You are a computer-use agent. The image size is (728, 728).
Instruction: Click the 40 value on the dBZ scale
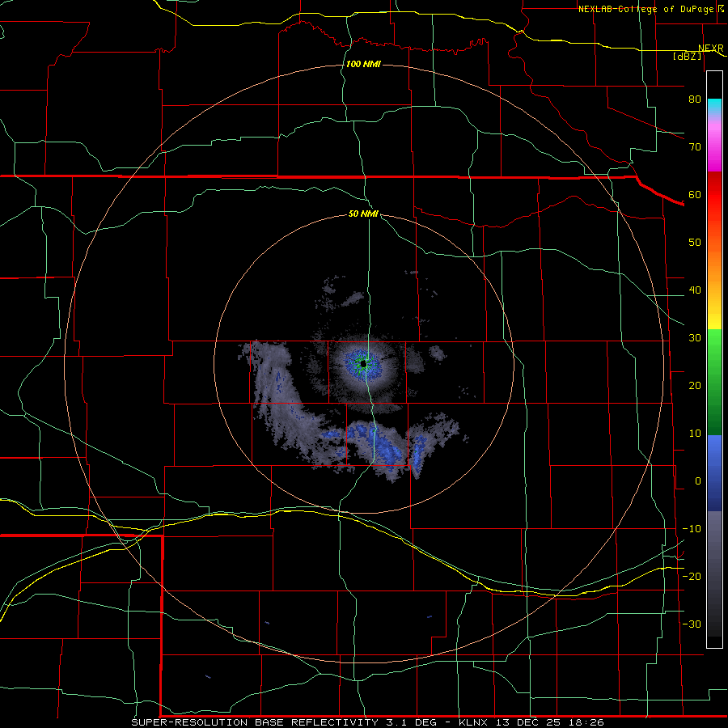pyautogui.click(x=695, y=290)
